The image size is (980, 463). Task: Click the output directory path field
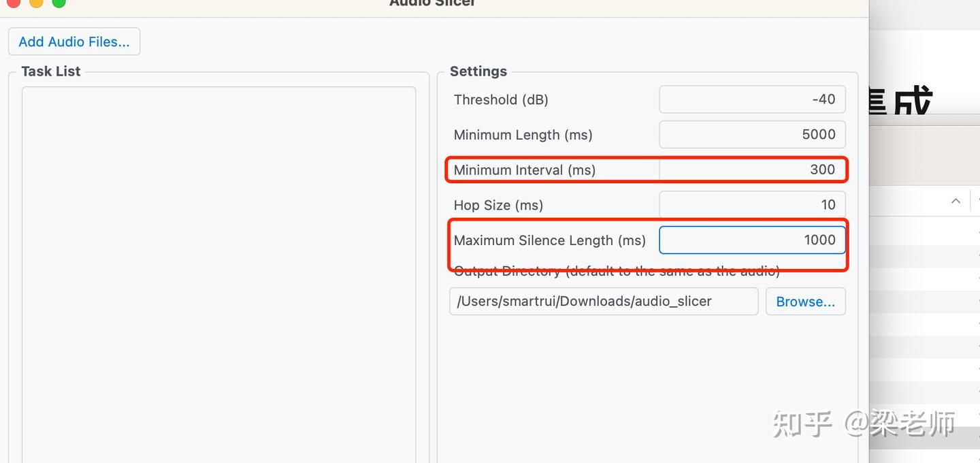[x=603, y=302]
